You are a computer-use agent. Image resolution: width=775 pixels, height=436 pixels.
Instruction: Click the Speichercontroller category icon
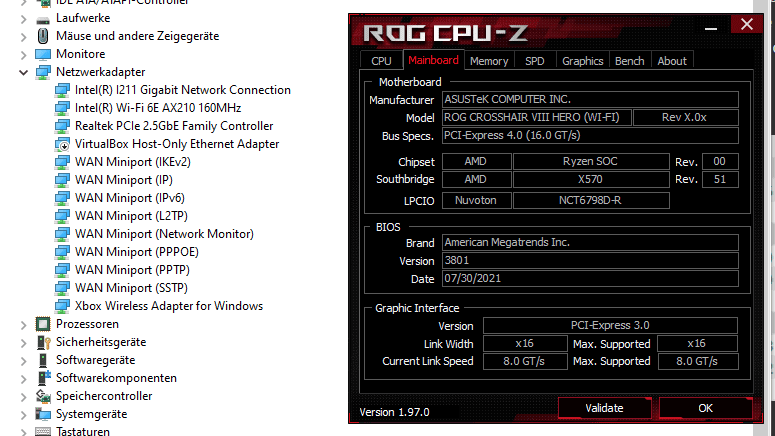43,396
